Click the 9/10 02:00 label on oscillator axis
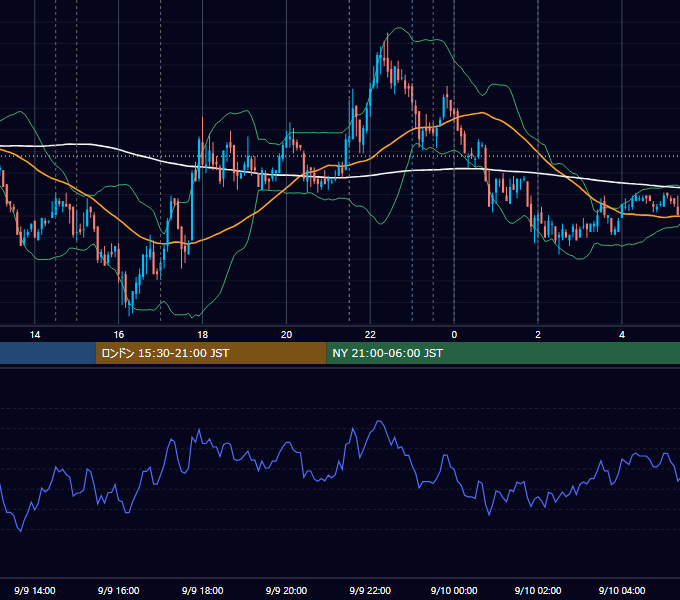 pos(538,590)
